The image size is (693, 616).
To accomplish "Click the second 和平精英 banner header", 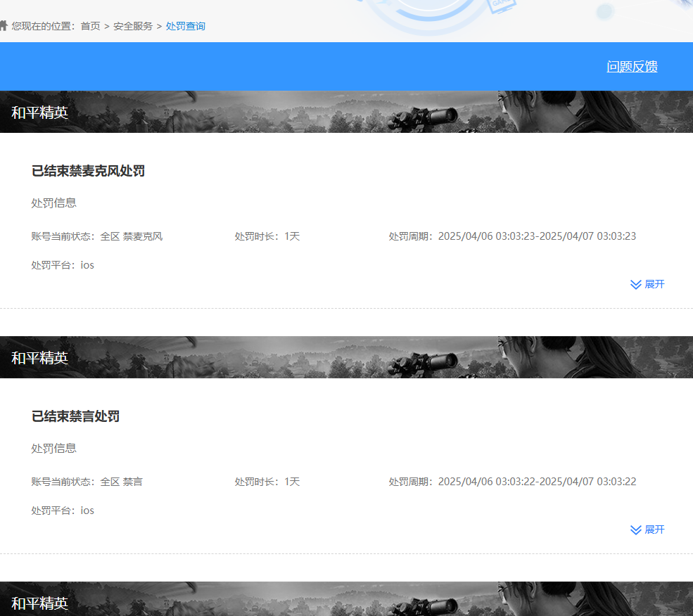I will pyautogui.click(x=40, y=357).
